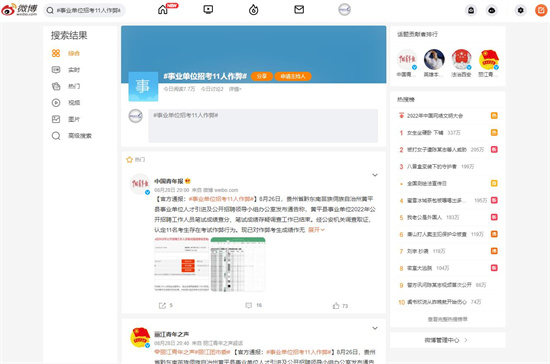Open hot search item number 3
This screenshot has width=550, height=364.
click(x=432, y=167)
